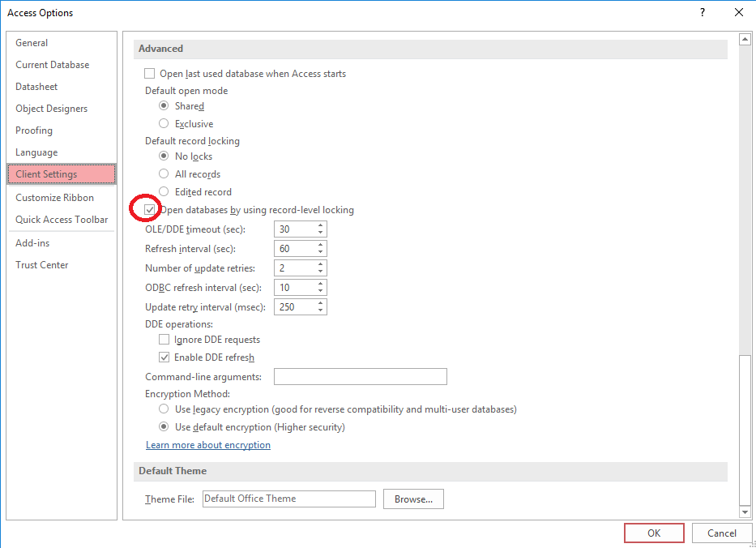Screen dimensions: 756x548
Task: Click the Browse theme file button
Action: pyautogui.click(x=413, y=499)
